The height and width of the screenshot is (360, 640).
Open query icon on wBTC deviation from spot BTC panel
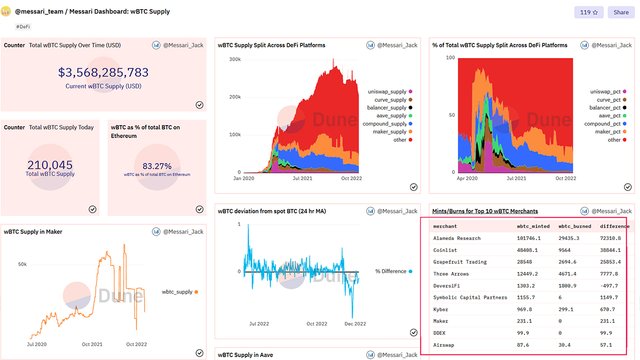click(x=370, y=211)
